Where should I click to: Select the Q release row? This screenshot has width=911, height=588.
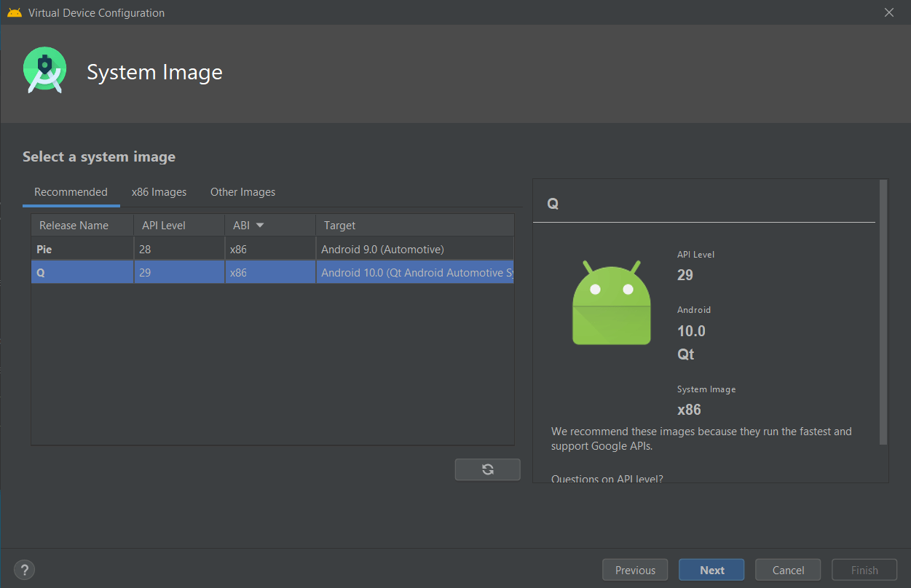click(82, 273)
